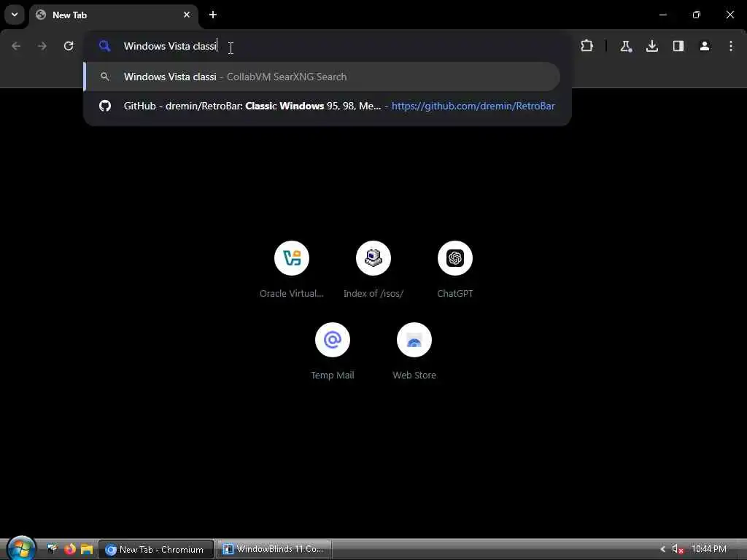Open the ChatGPT shortcut
Screen dimensions: 747x560
coord(455,258)
